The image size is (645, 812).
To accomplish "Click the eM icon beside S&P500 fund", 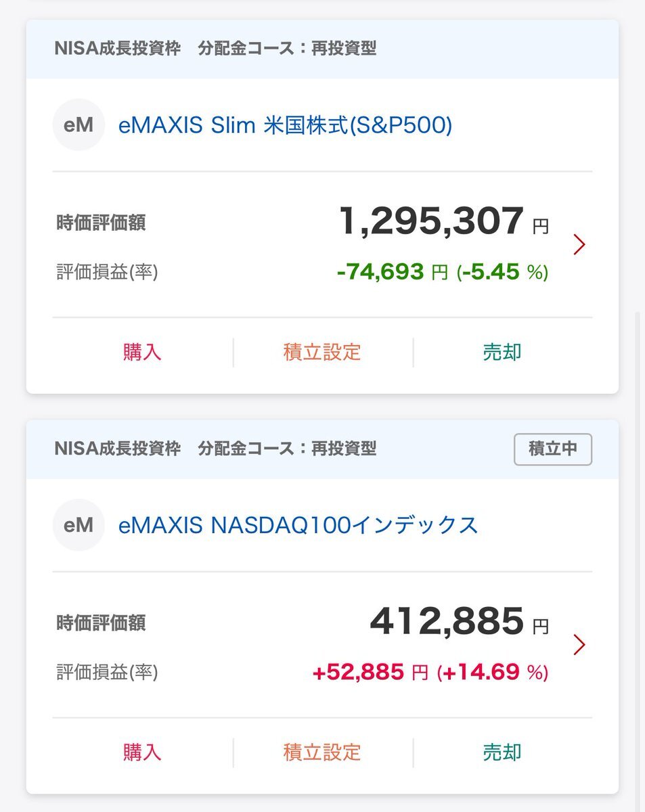I will click(79, 125).
